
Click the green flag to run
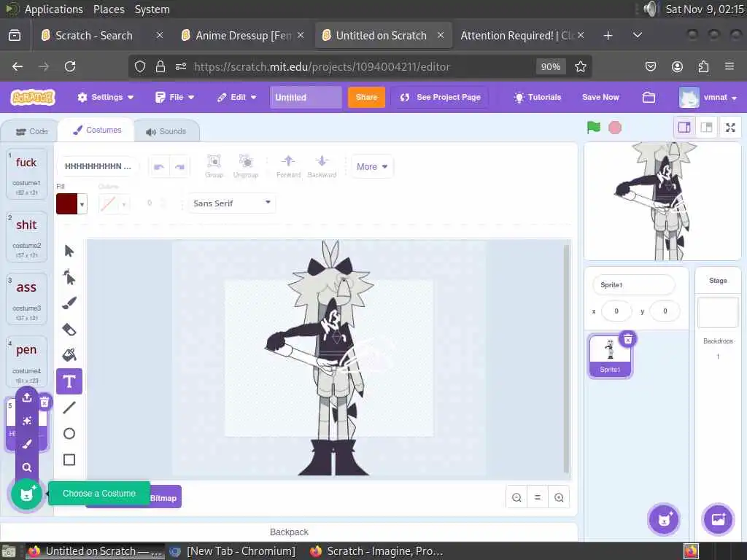pyautogui.click(x=594, y=128)
